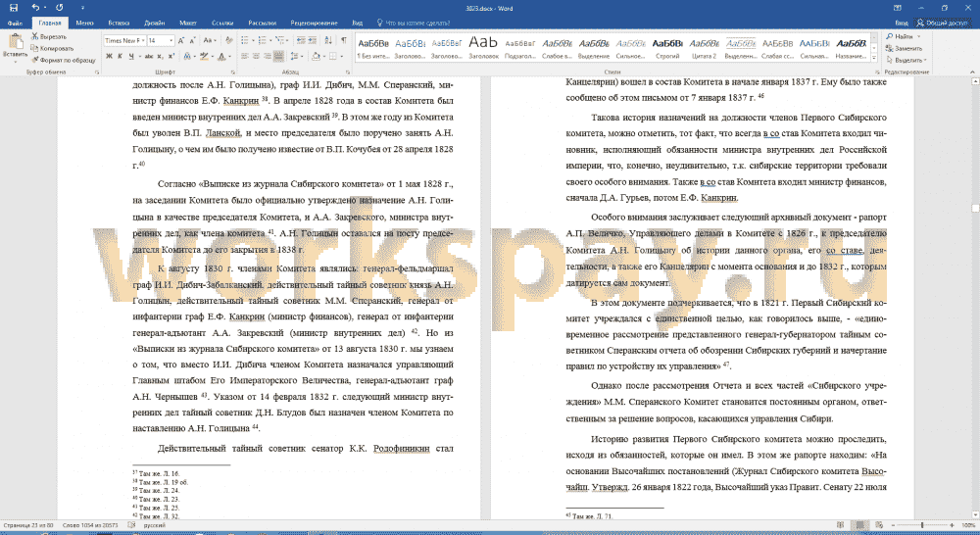980x535 pixels.
Task: Switch to the Вставка ribbon tab
Action: [119, 24]
